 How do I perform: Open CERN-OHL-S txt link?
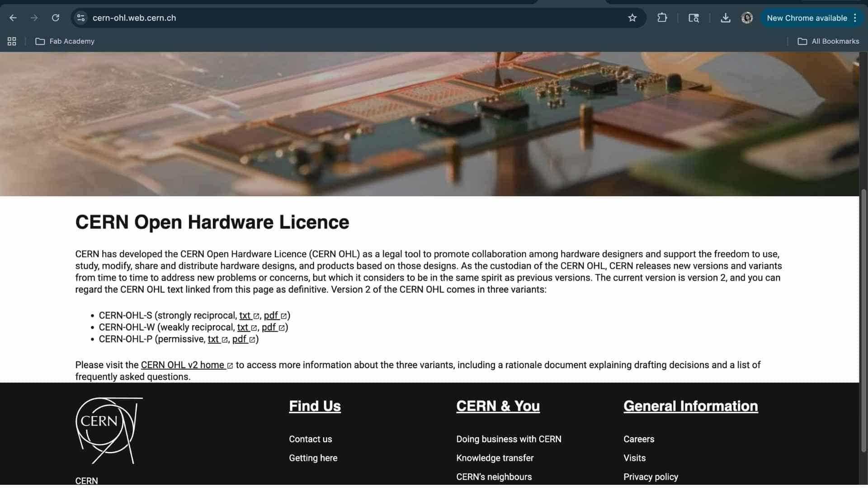pyautogui.click(x=249, y=316)
